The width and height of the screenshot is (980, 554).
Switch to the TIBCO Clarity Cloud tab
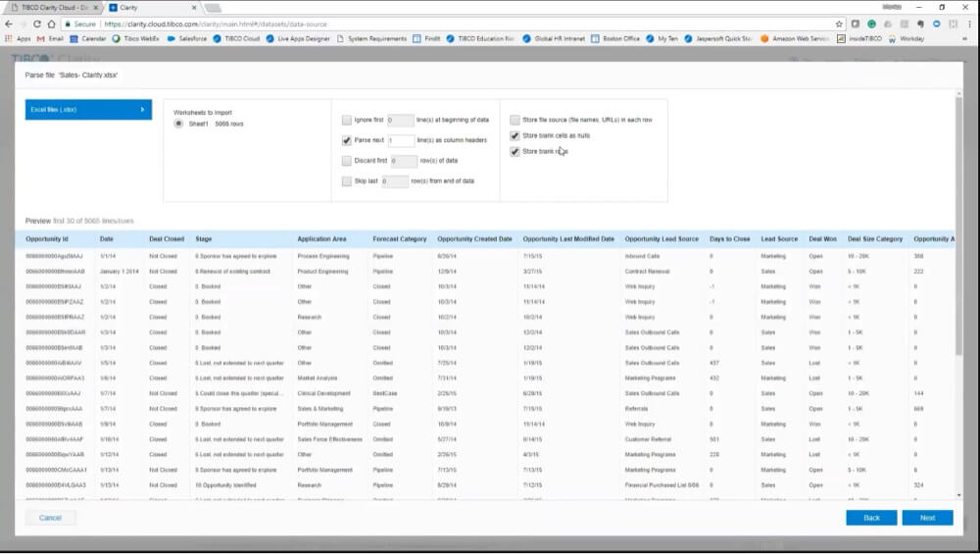[x=54, y=7]
